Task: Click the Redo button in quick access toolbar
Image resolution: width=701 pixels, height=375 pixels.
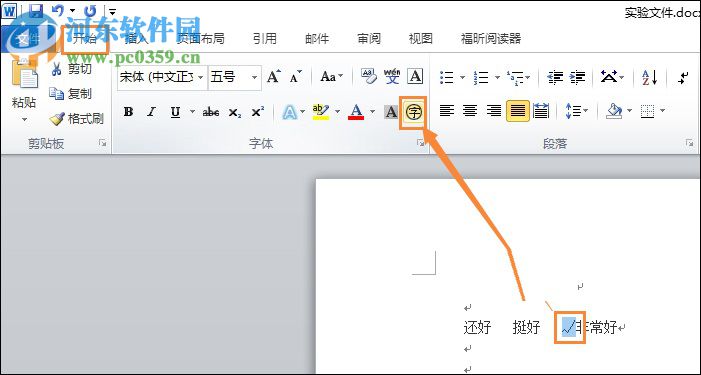Action: 91,11
